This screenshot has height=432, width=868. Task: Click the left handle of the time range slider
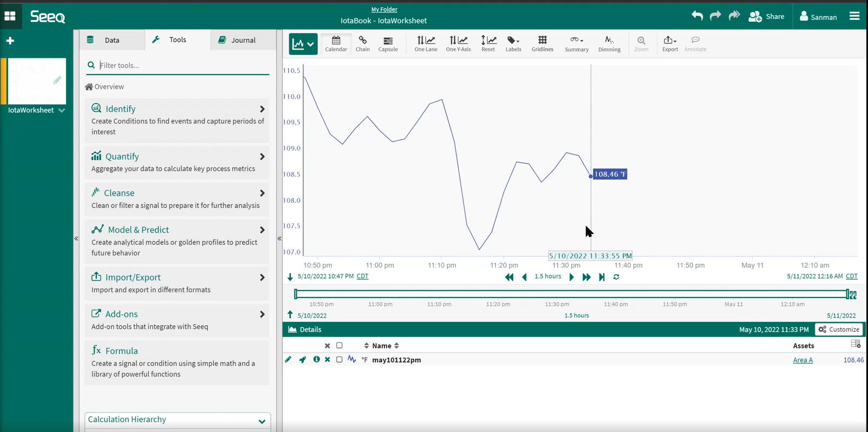(x=296, y=294)
